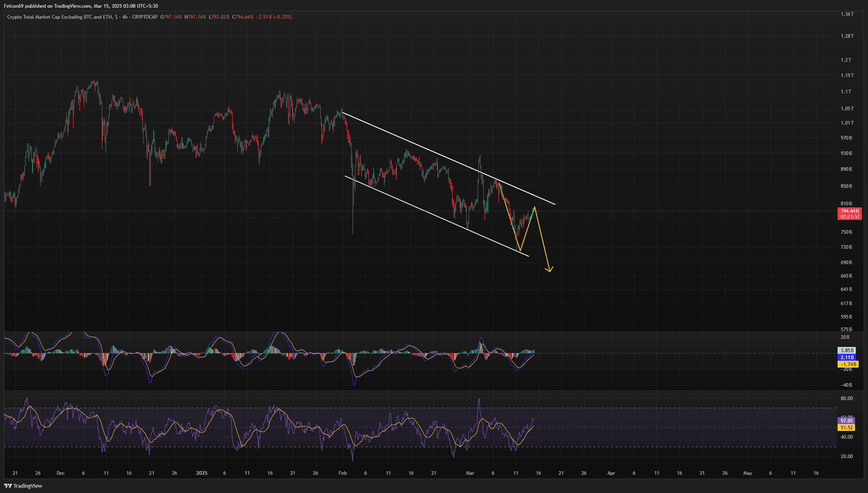Click the purple 57.03 RSI value label
This screenshot has height=493, width=868.
[x=846, y=421]
